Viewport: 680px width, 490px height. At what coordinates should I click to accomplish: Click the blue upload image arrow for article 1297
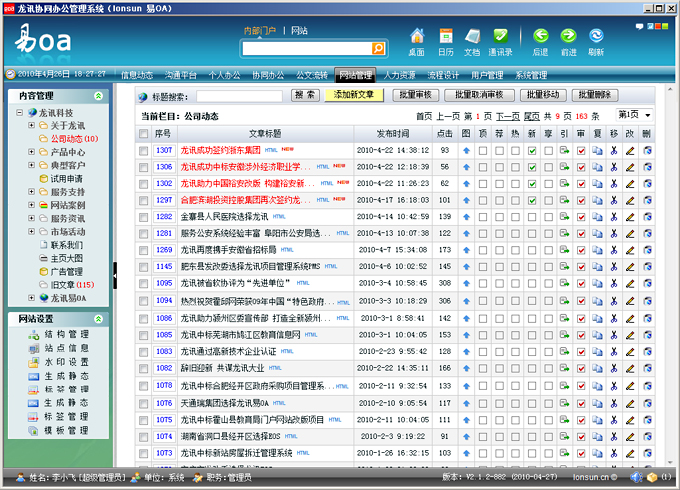[x=466, y=200]
